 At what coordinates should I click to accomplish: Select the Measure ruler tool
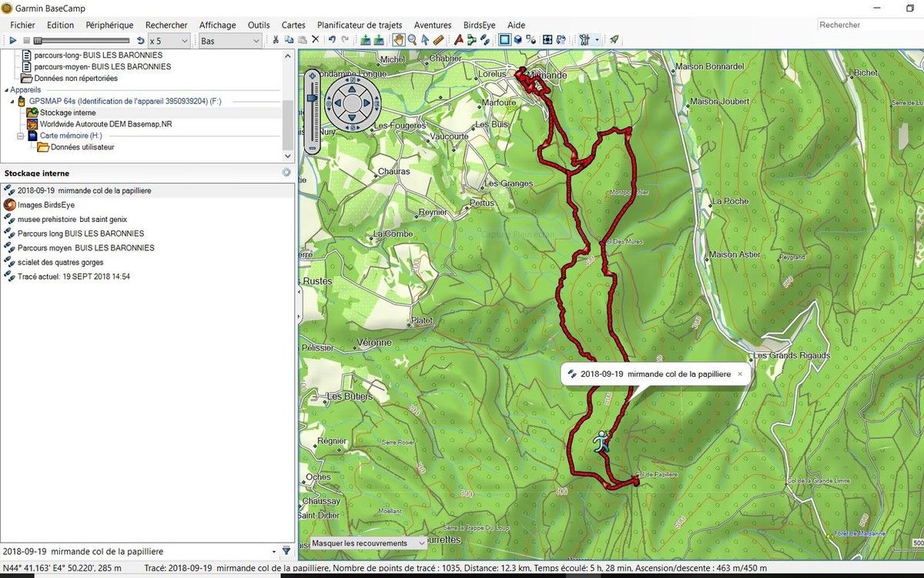[x=438, y=40]
